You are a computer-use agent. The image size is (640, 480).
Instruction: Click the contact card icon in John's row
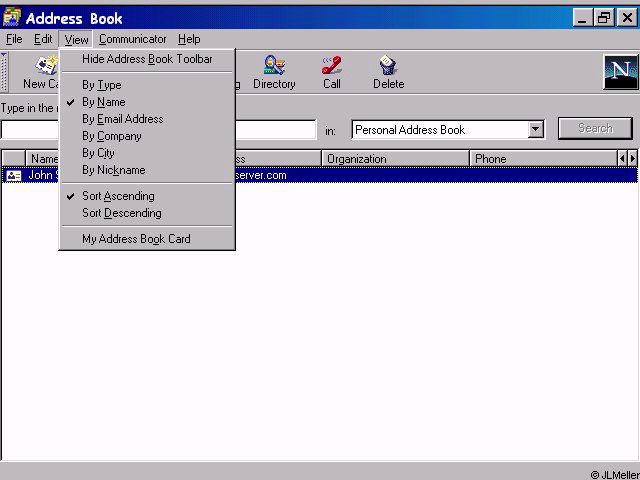point(14,176)
